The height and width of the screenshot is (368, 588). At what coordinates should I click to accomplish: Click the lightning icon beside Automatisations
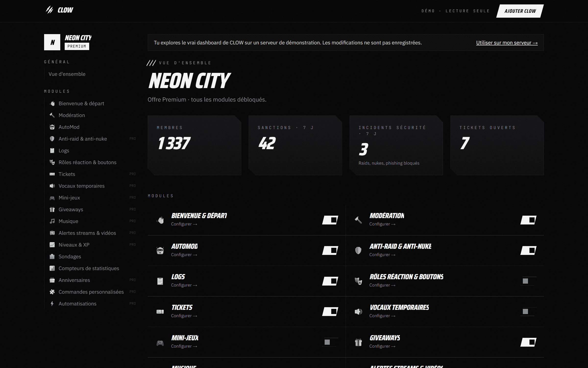[52, 304]
